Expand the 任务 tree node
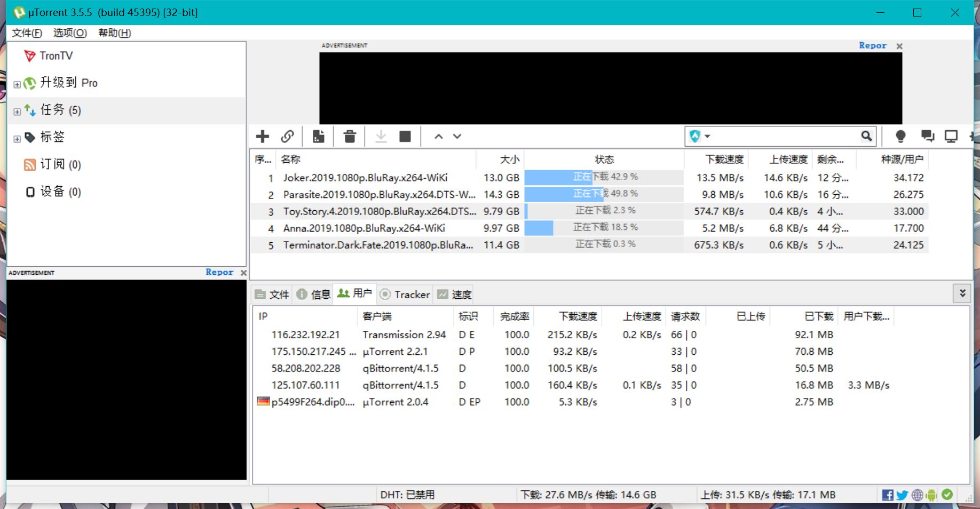This screenshot has width=980, height=509. [x=17, y=112]
